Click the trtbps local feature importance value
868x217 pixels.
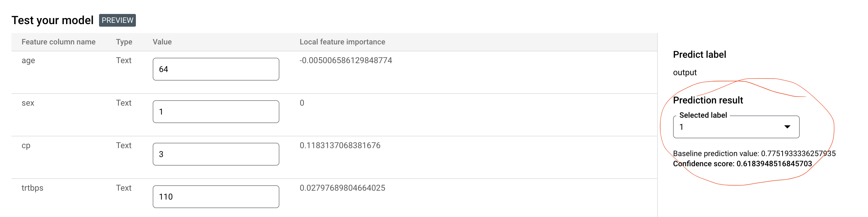[x=342, y=188]
